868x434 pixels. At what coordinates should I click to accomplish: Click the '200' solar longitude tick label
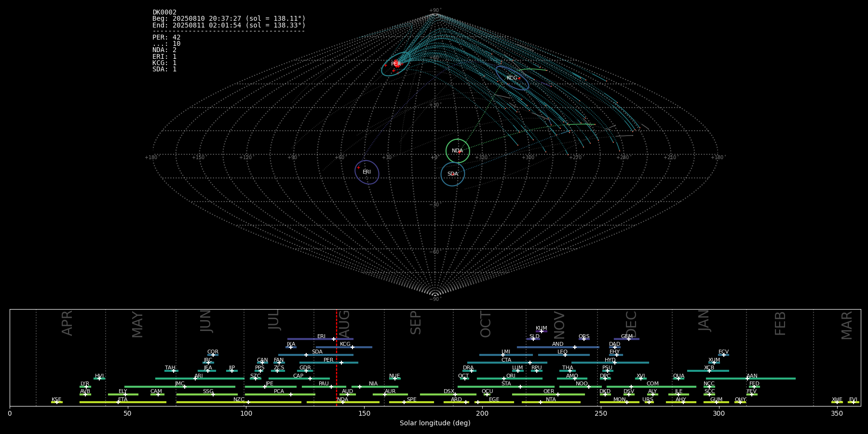coord(482,413)
